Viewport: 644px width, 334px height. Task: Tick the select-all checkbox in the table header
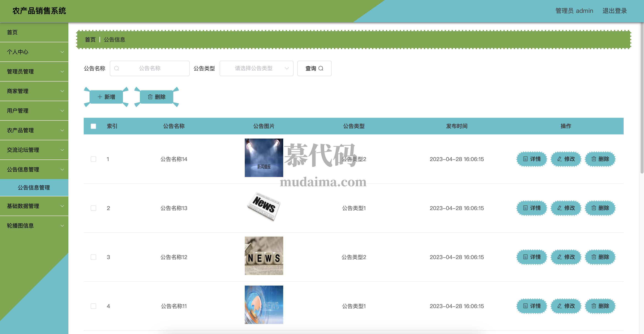93,126
